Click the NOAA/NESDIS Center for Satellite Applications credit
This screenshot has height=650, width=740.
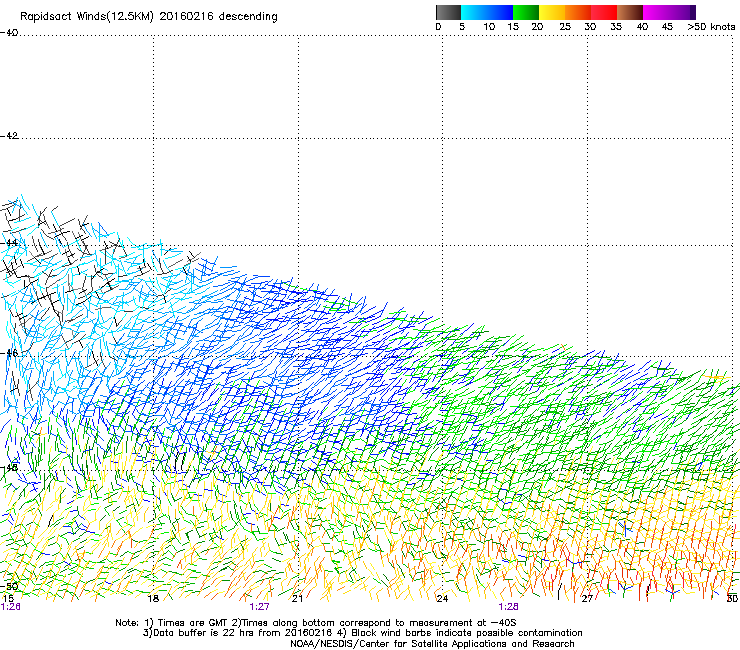432,644
